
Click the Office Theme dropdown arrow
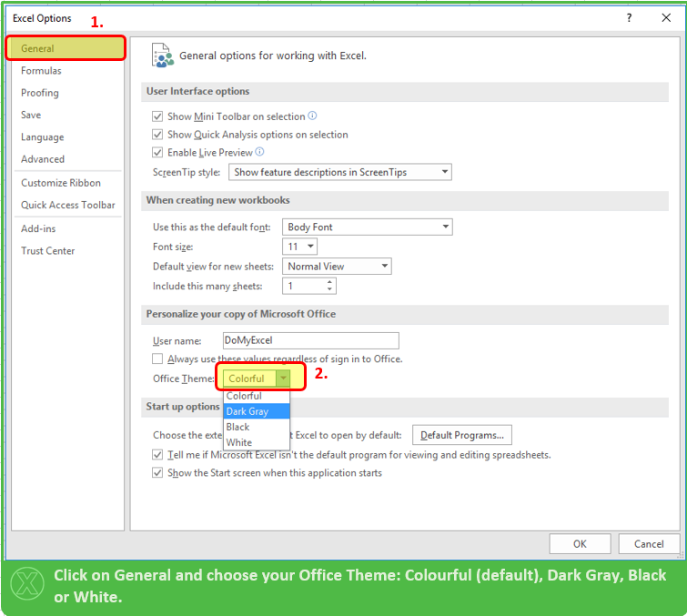(x=284, y=379)
